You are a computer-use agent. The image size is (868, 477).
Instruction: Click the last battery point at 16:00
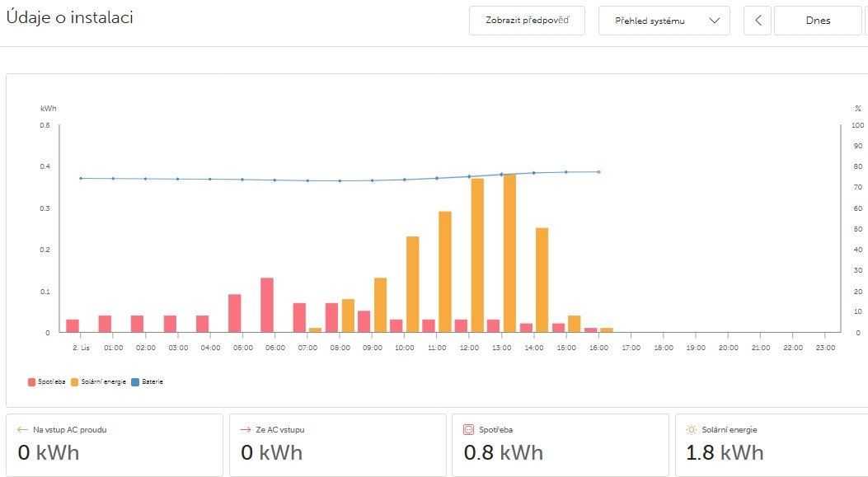point(598,172)
